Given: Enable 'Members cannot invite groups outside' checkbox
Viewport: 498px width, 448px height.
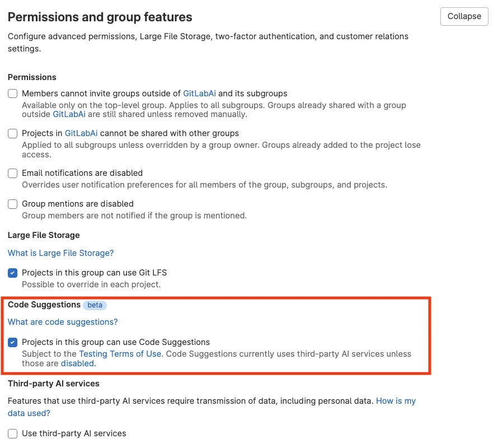Looking at the screenshot, I should tap(12, 94).
